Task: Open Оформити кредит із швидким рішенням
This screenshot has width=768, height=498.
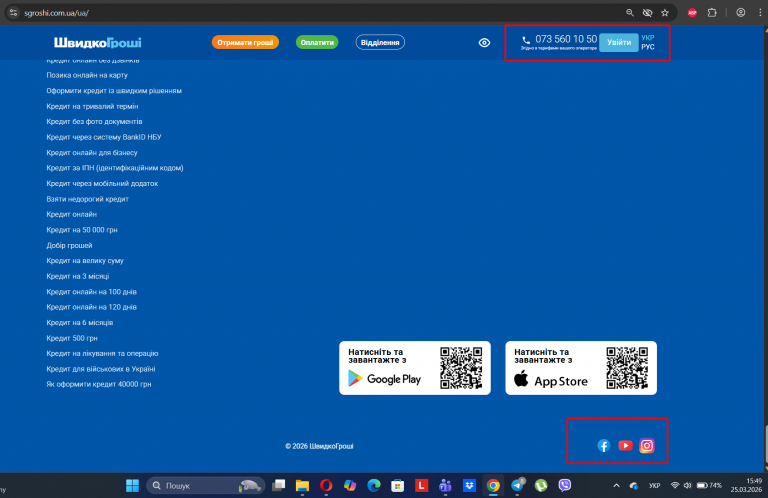Action: (x=114, y=91)
